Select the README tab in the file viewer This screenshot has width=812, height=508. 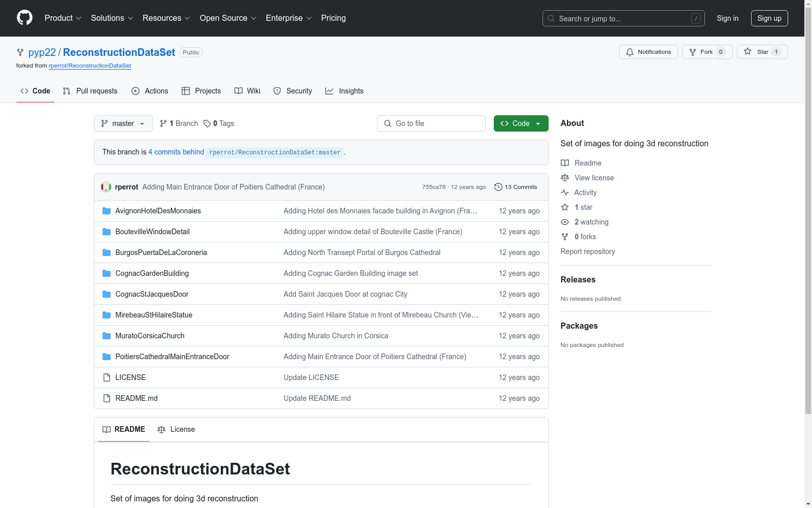pyautogui.click(x=124, y=429)
